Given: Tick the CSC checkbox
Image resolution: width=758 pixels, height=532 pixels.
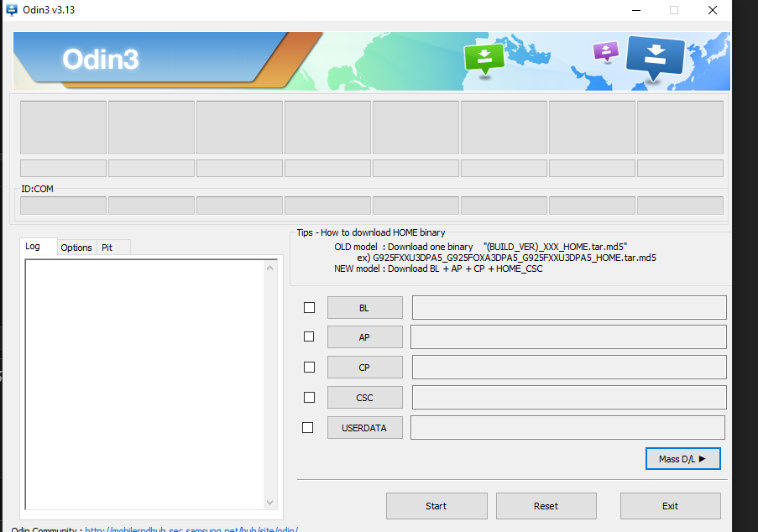Looking at the screenshot, I should tap(310, 397).
